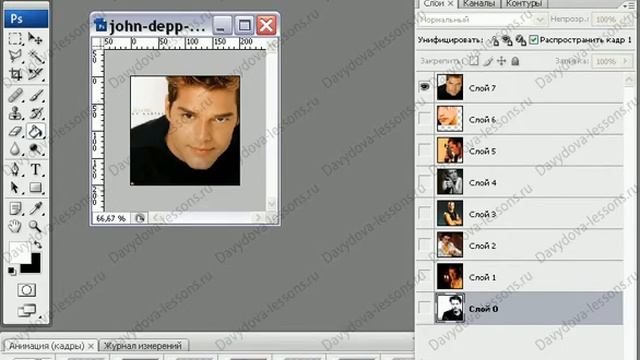Click the lock all padlock icon

point(516,61)
